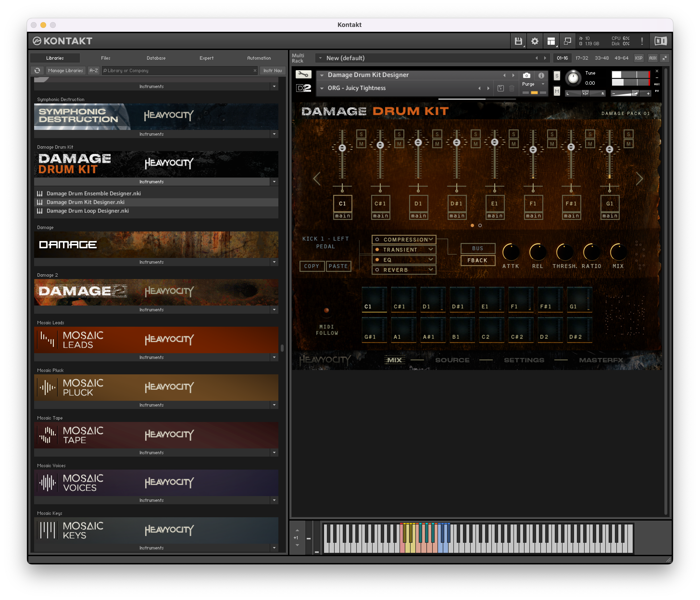This screenshot has height=600, width=700.
Task: Toggle the REVERB effect power
Action: tap(377, 270)
